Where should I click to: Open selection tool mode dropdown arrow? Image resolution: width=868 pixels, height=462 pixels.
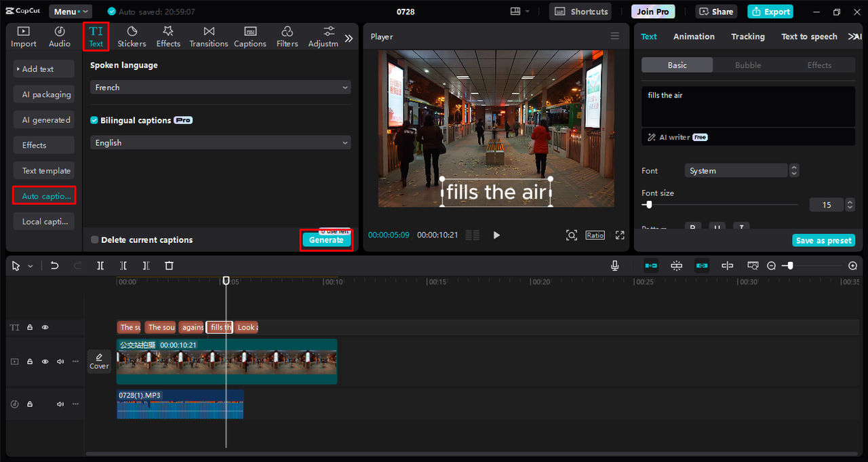click(31, 267)
